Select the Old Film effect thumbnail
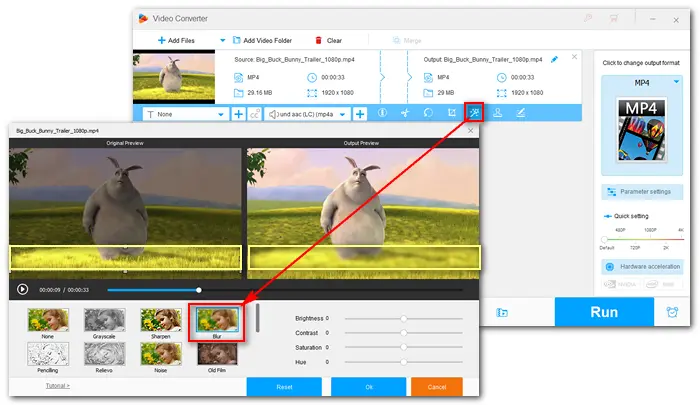Viewport: 700px width, 405px height. 217,354
